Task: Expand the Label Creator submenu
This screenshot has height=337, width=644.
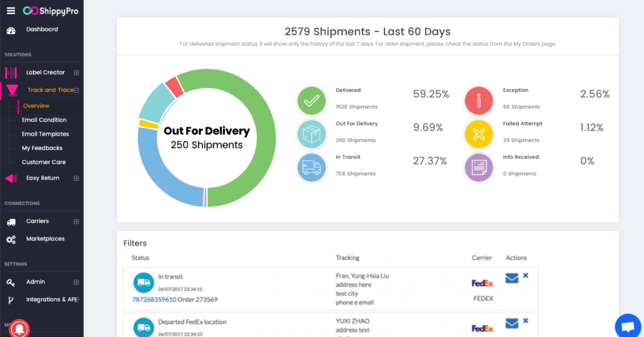Action: [76, 73]
